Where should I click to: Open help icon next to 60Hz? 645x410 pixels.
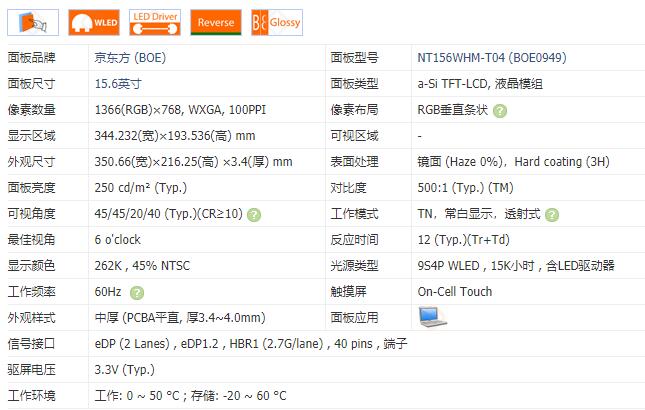[137, 293]
